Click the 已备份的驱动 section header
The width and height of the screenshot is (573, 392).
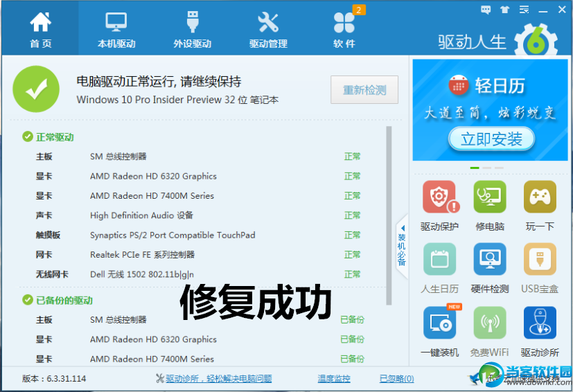point(58,301)
